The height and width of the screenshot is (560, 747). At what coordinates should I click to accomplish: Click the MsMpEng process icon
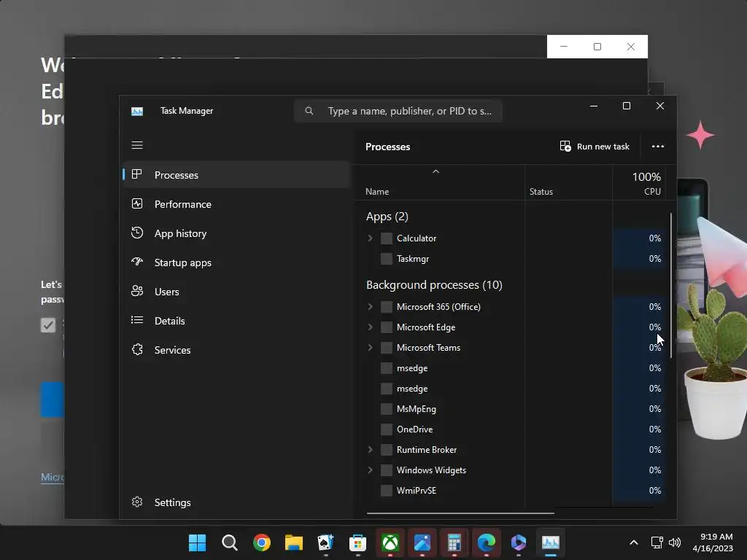[387, 408]
